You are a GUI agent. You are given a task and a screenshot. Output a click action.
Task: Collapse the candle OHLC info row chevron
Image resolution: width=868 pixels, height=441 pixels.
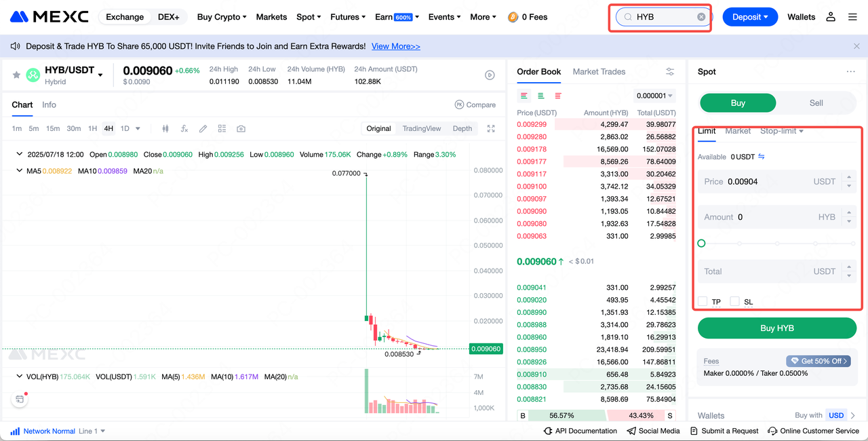click(x=20, y=154)
